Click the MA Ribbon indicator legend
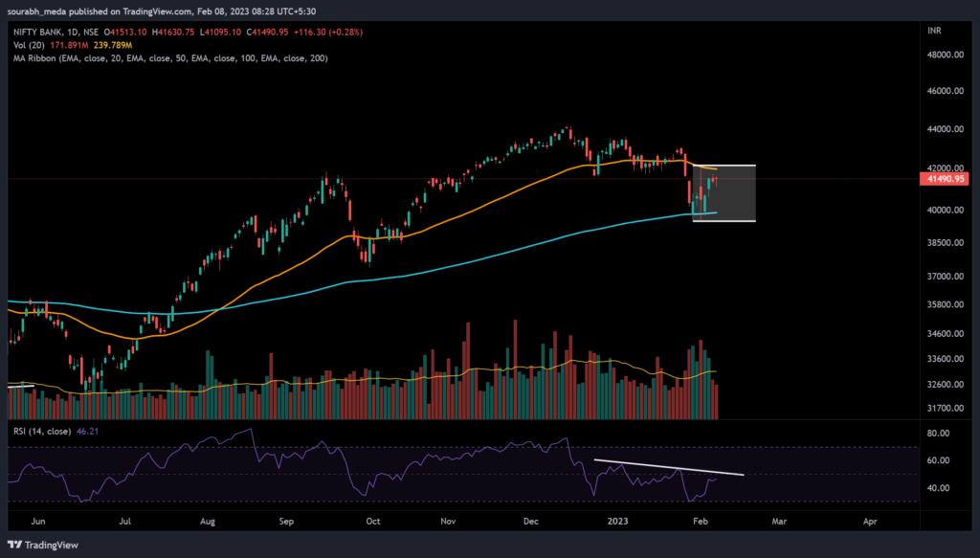The width and height of the screenshot is (980, 558). pos(170,58)
